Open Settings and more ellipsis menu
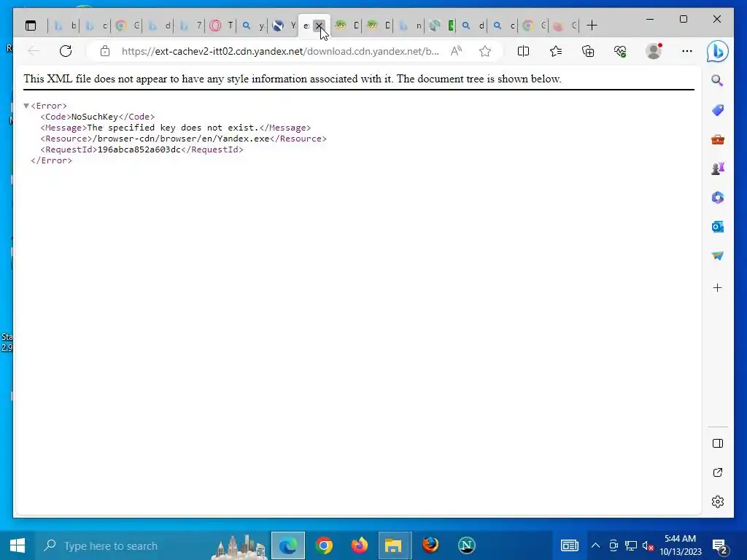The width and height of the screenshot is (747, 560). click(687, 51)
